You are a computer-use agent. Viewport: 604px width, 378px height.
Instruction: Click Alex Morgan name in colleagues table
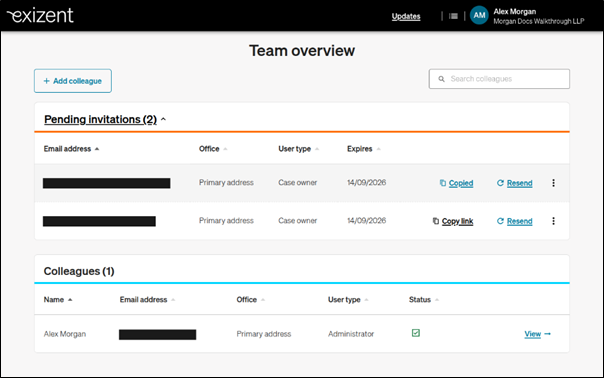click(65, 334)
